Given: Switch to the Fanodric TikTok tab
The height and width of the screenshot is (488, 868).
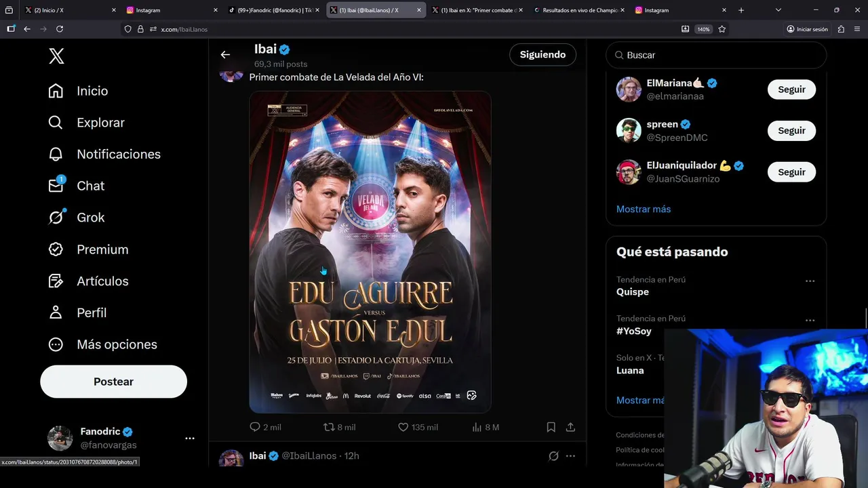Looking at the screenshot, I should tap(273, 10).
